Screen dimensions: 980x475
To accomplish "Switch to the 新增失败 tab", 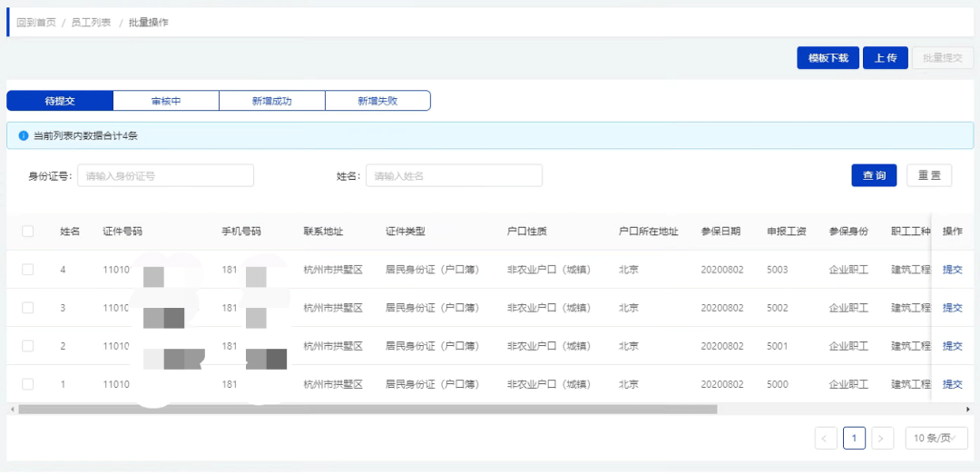I will (x=377, y=101).
